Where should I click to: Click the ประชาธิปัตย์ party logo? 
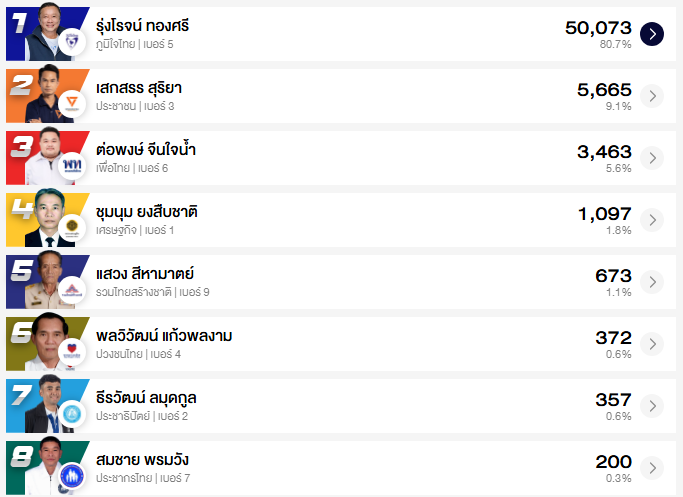click(x=71, y=414)
